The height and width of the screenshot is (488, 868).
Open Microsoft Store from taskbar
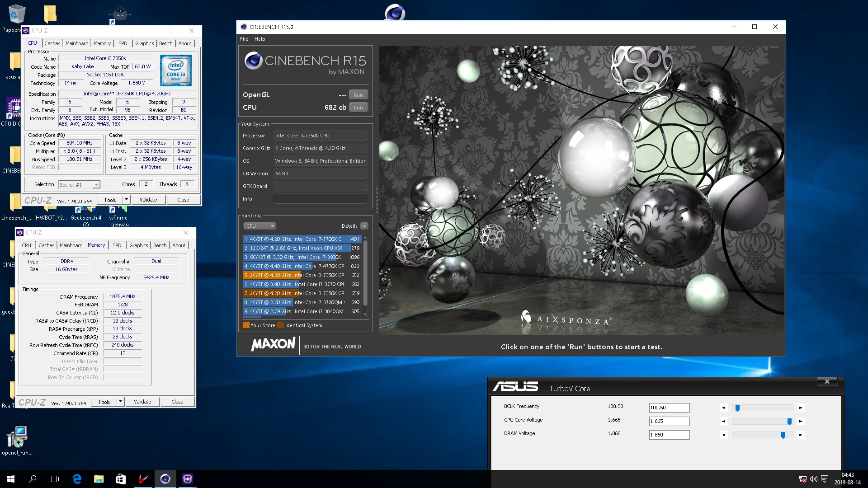point(121,479)
